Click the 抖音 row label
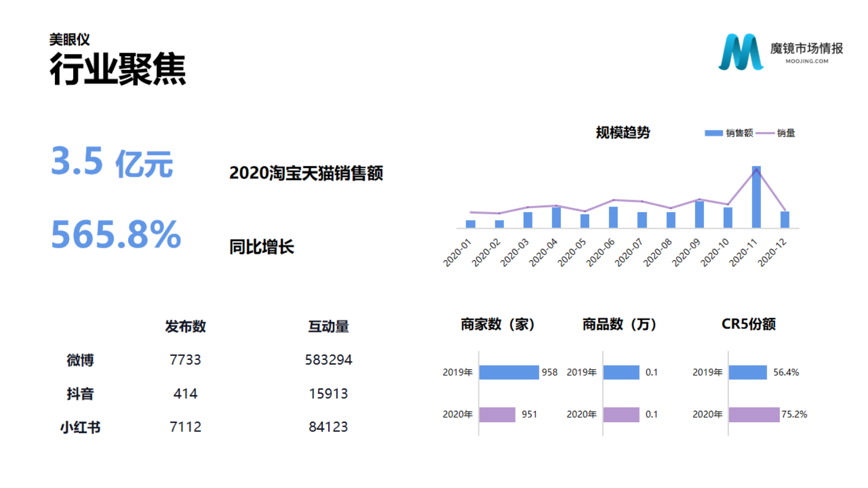The height and width of the screenshot is (488, 868). point(80,394)
